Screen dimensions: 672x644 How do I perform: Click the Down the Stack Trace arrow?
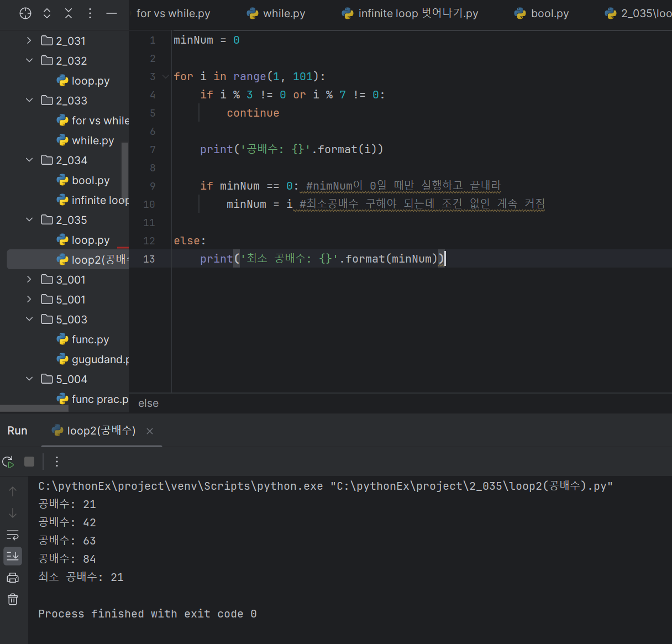(x=13, y=513)
